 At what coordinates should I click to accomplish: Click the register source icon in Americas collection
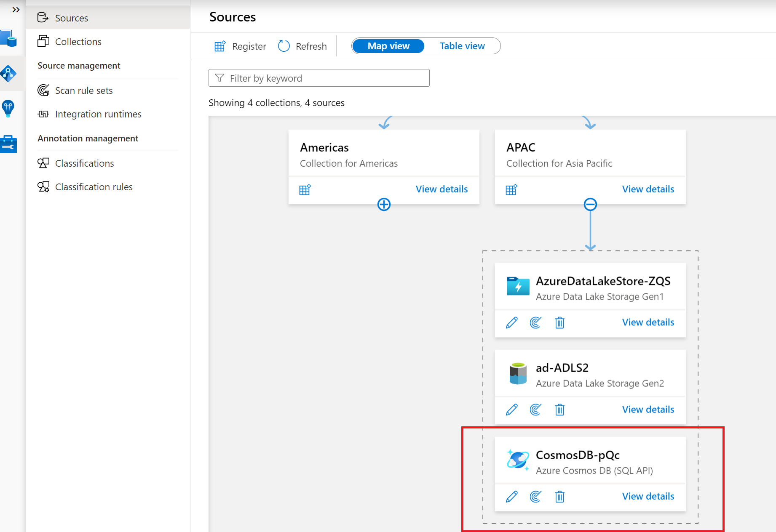pyautogui.click(x=305, y=189)
